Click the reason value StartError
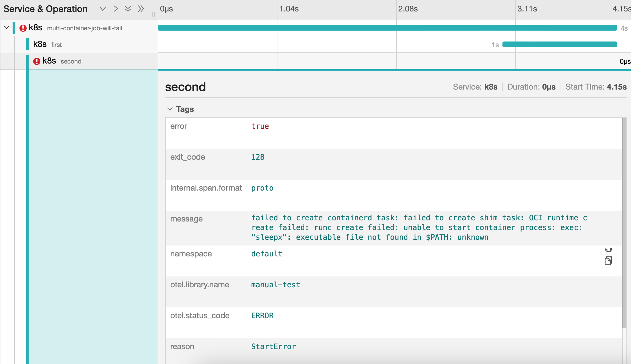Viewport: 631px width, 364px height. point(273,347)
